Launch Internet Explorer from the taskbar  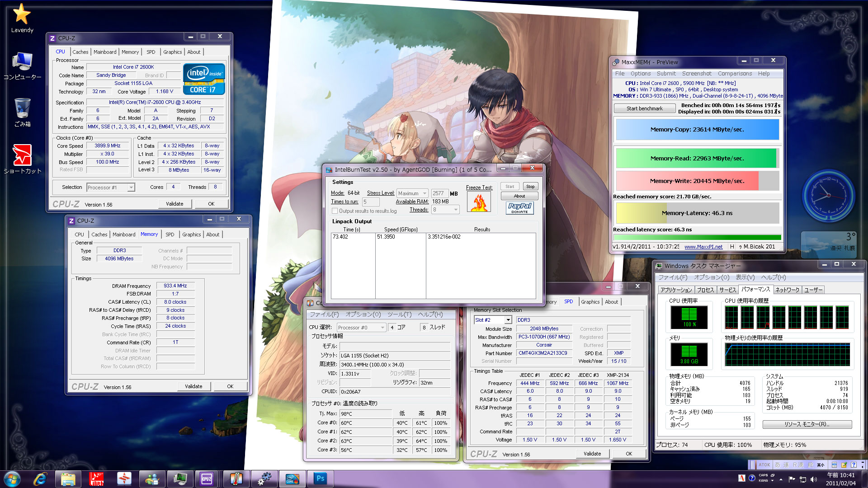40,479
